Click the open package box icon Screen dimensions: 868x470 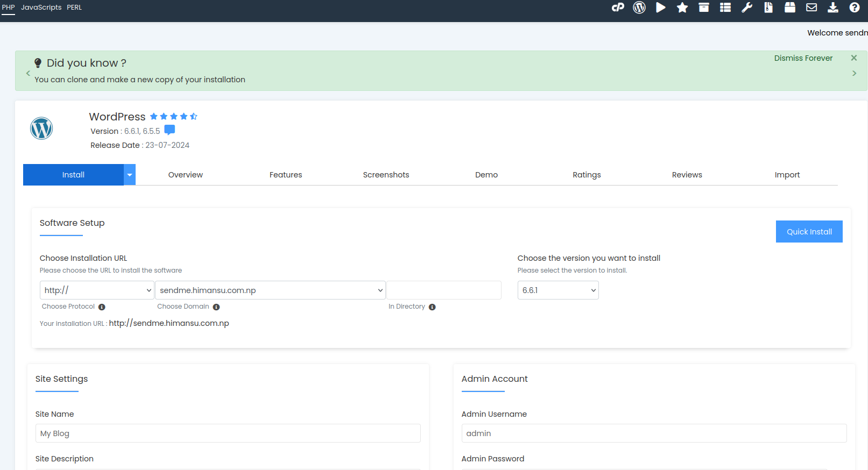pyautogui.click(x=790, y=8)
